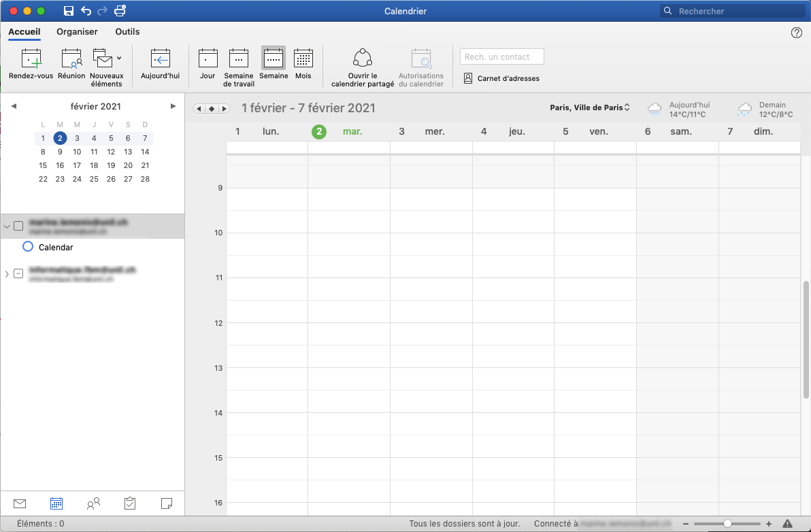Switch to the Mail view
This screenshot has width=811, height=532.
pos(20,503)
